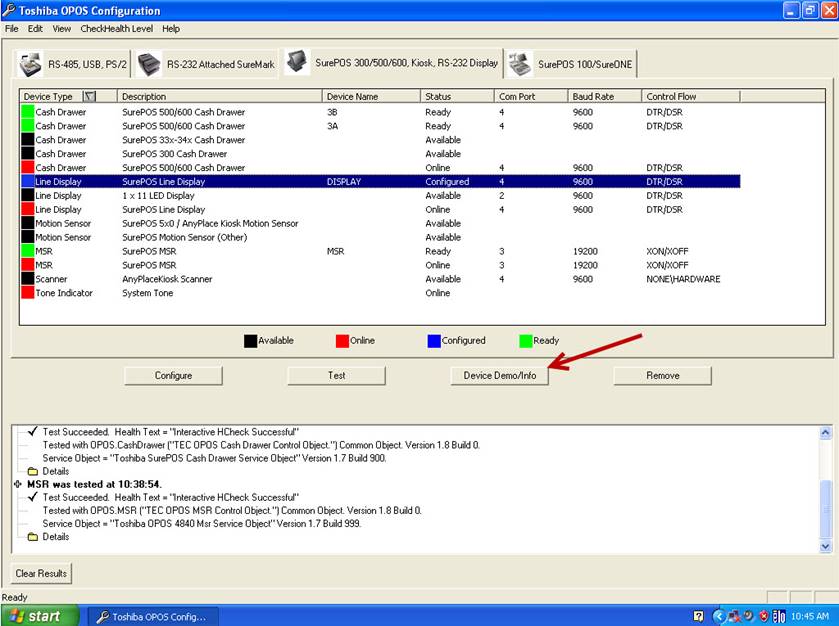Click black status square of Scanner row
Image resolution: width=839 pixels, height=626 pixels.
point(27,279)
